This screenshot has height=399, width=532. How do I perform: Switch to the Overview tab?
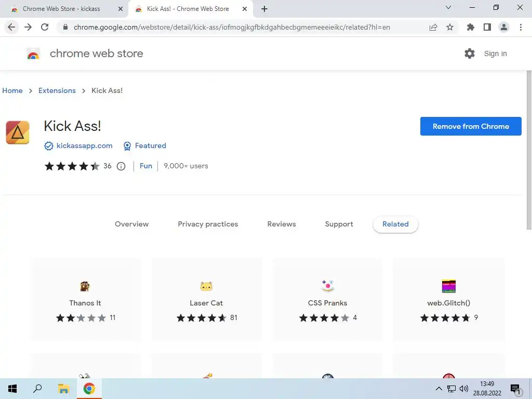coord(131,224)
